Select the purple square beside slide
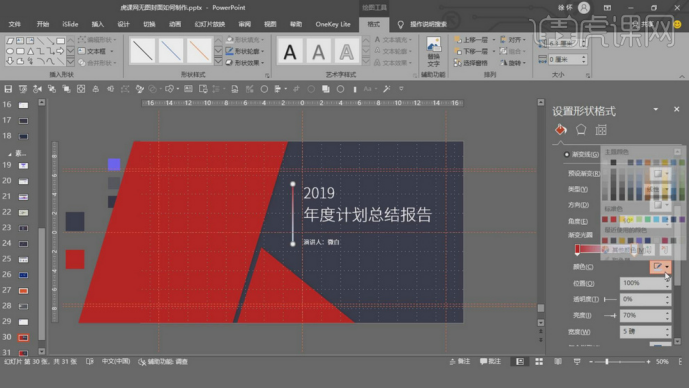The image size is (690, 388). point(114,165)
